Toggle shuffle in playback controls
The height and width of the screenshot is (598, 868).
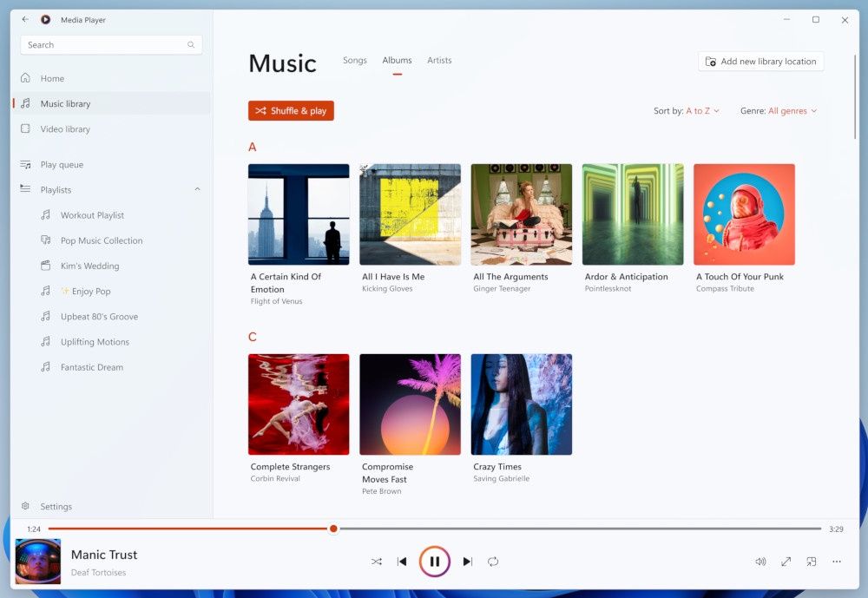[x=377, y=562]
